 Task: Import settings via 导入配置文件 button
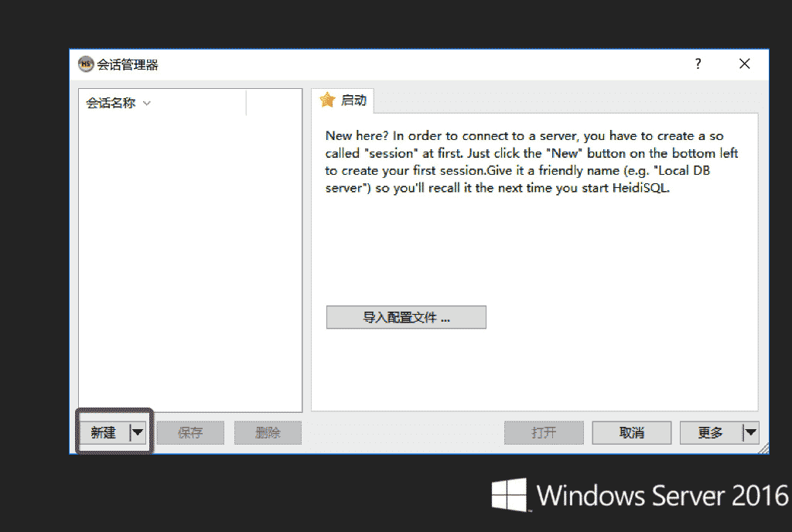pyautogui.click(x=406, y=318)
